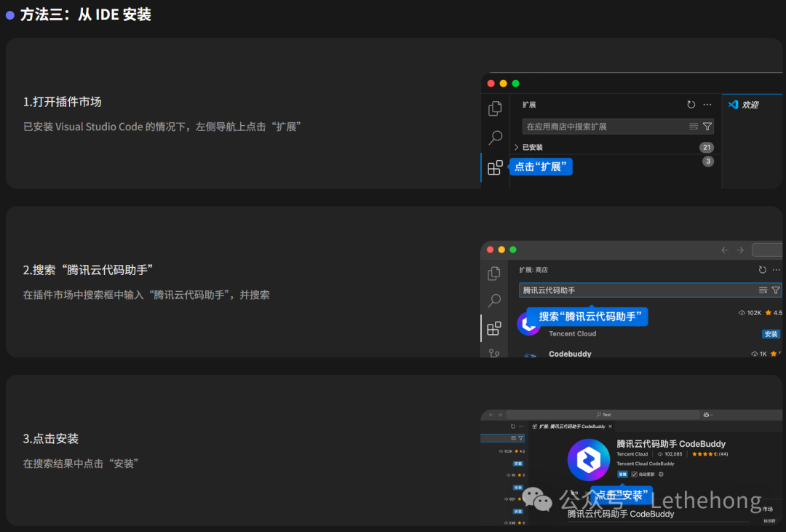
Task: Click the back arrow in step 2 title bar
Action: (725, 250)
